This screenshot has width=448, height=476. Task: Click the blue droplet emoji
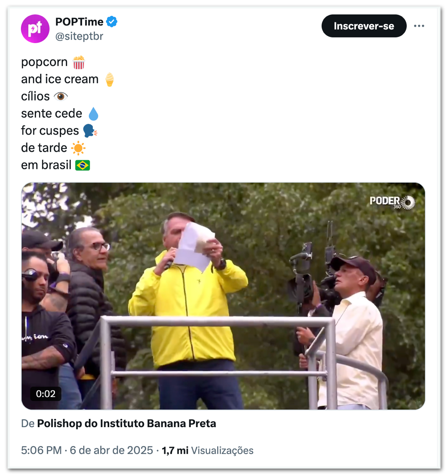coord(93,114)
